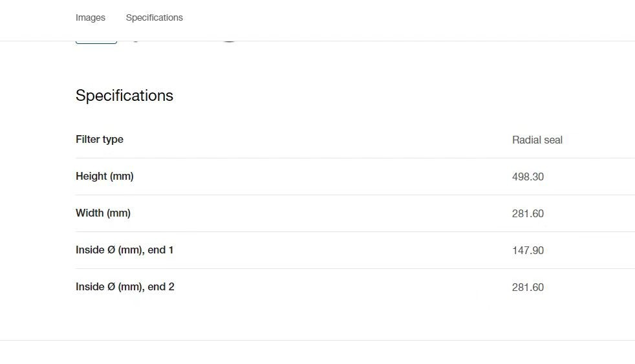This screenshot has height=364, width=635.
Task: Click the Ø symbol in end 1 row
Action: (x=111, y=250)
